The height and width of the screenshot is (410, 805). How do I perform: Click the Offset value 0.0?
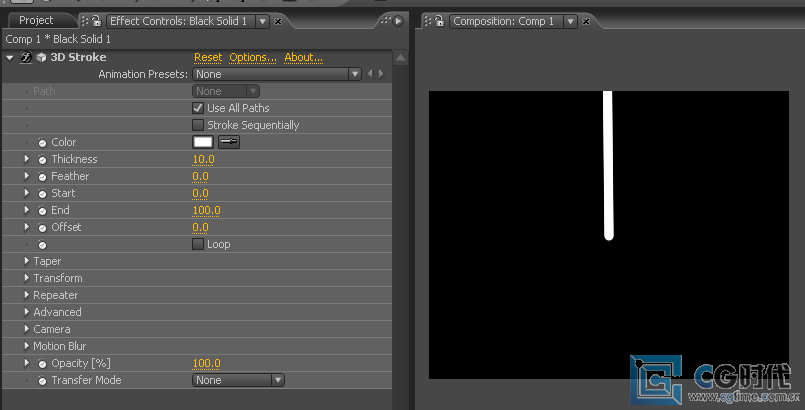[200, 227]
